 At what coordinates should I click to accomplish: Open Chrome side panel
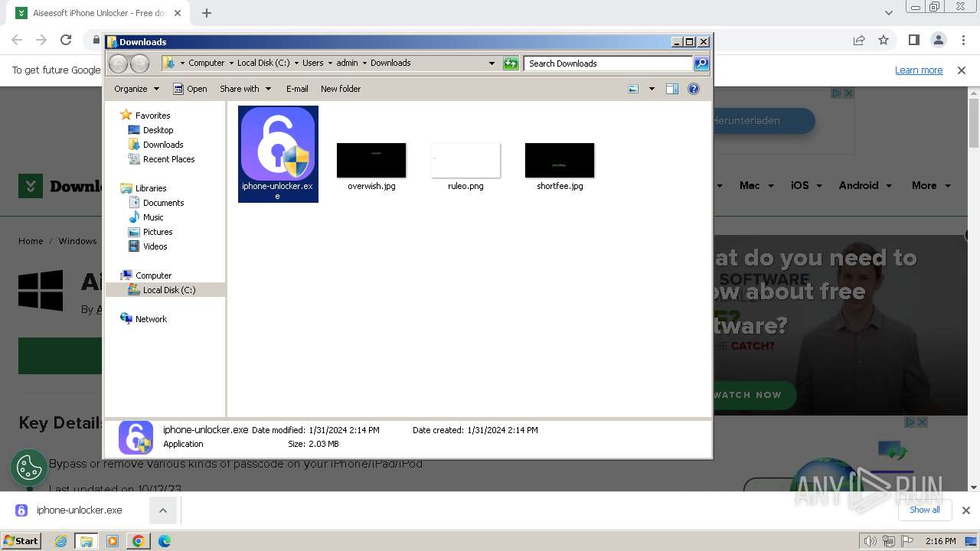(x=913, y=40)
